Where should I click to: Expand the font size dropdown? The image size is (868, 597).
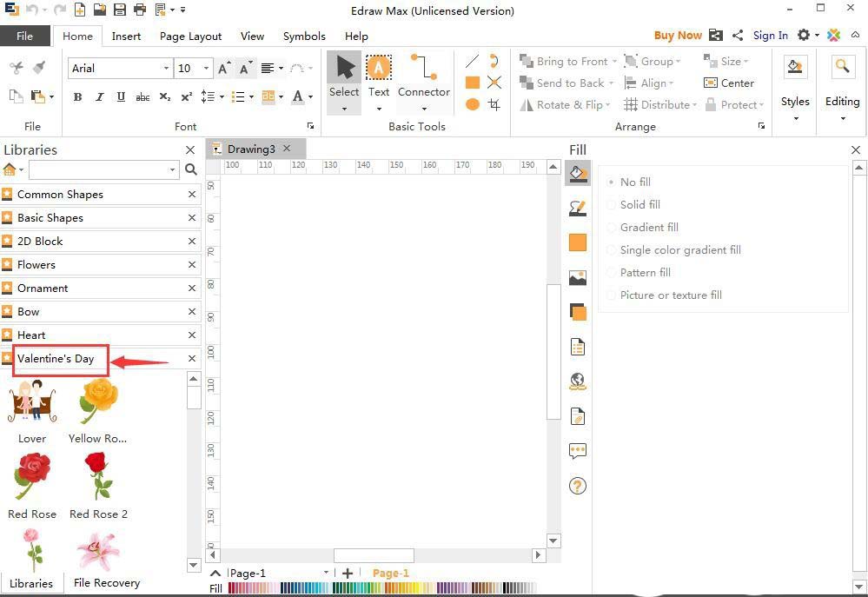point(206,69)
